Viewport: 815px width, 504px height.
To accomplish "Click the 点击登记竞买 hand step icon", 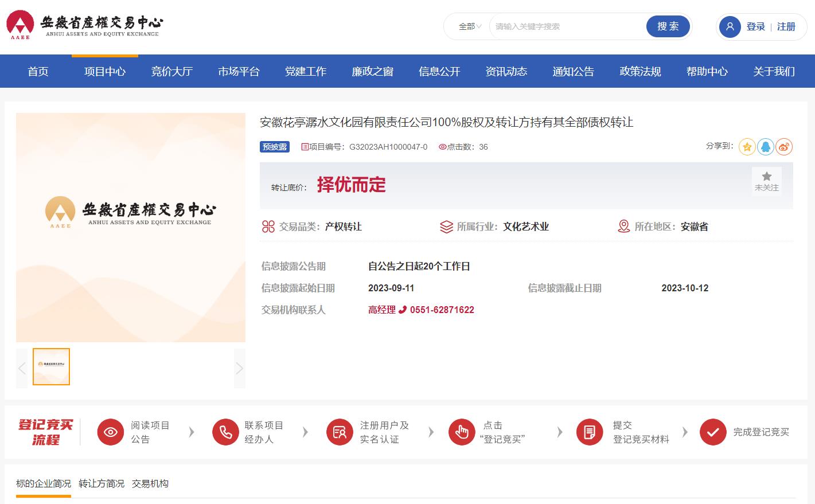I will (x=462, y=432).
